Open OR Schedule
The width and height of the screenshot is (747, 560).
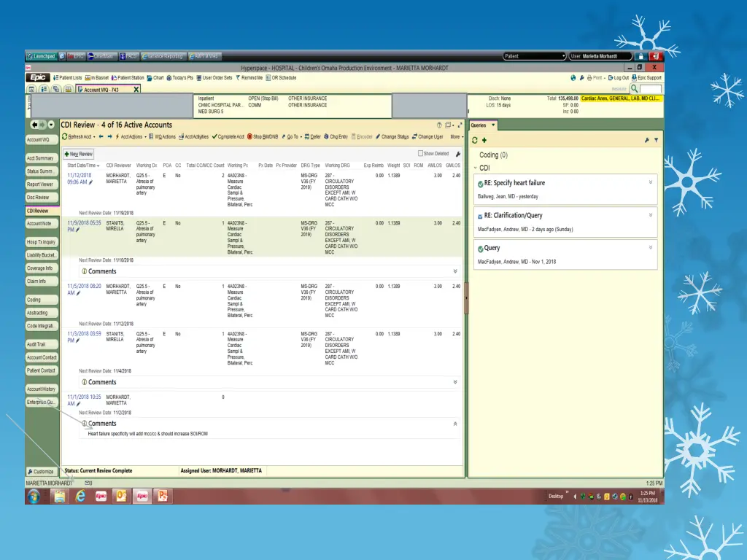coord(281,77)
